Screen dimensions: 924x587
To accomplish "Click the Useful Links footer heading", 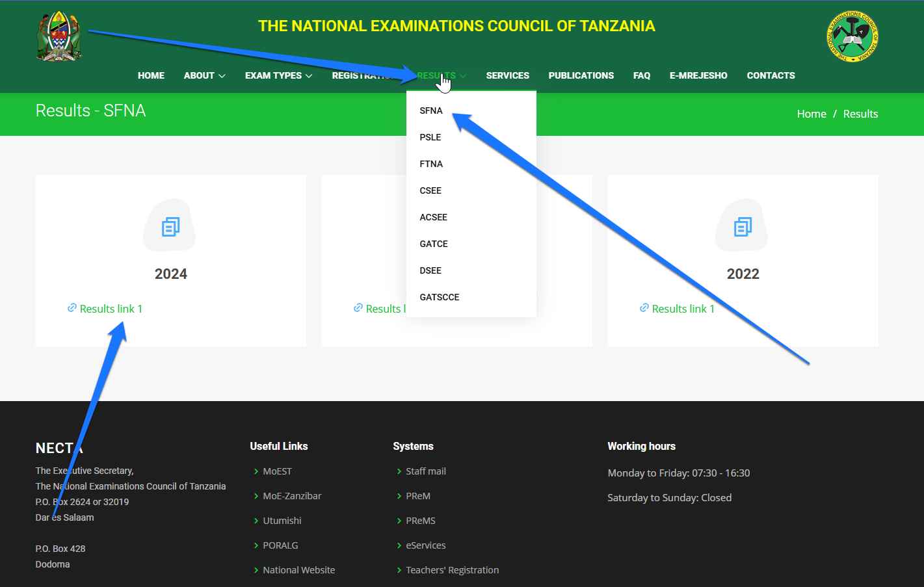I will [279, 446].
